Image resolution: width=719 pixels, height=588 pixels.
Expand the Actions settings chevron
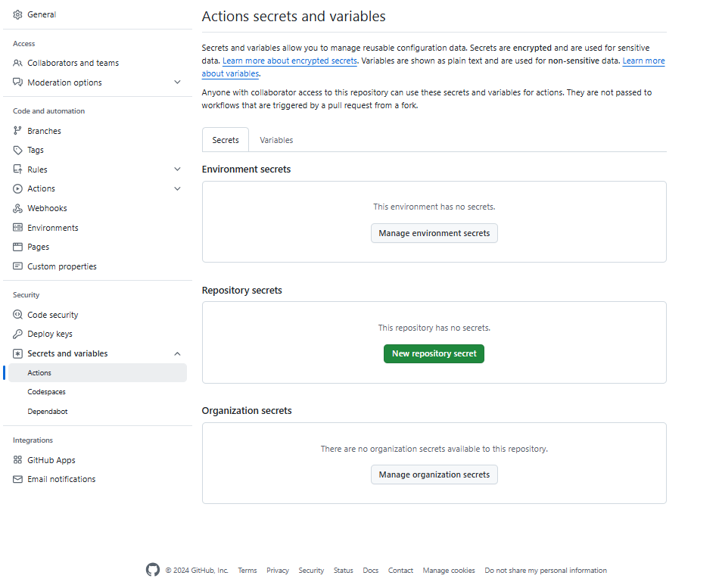tap(177, 188)
